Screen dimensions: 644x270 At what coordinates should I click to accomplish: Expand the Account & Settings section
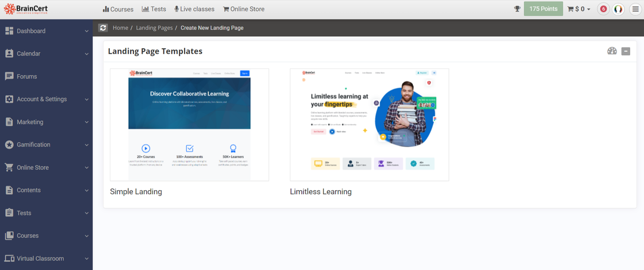pyautogui.click(x=46, y=99)
